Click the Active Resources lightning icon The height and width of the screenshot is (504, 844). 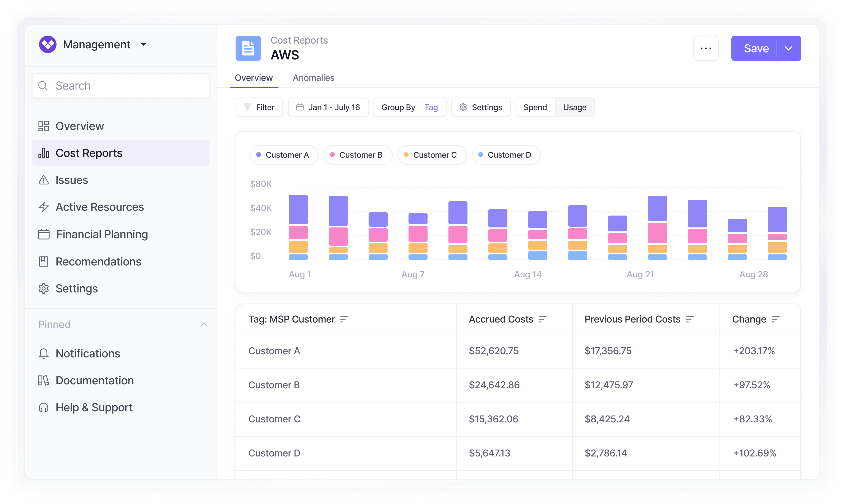[x=44, y=207]
